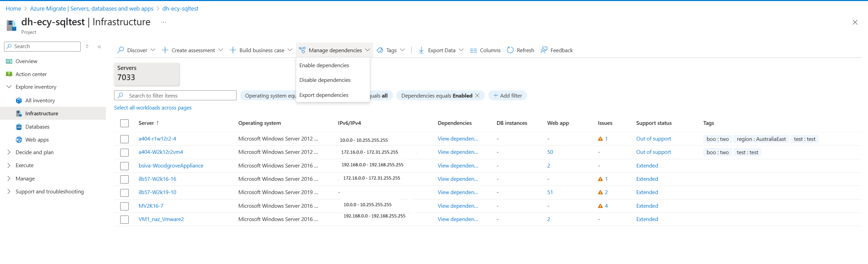Expand the Manage section in sidebar
Viewport: 868px width, 264px height.
click(x=9, y=179)
